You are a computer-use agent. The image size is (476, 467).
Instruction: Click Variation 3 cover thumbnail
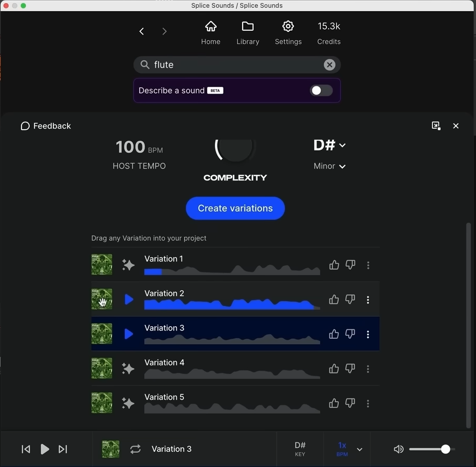coord(101,334)
